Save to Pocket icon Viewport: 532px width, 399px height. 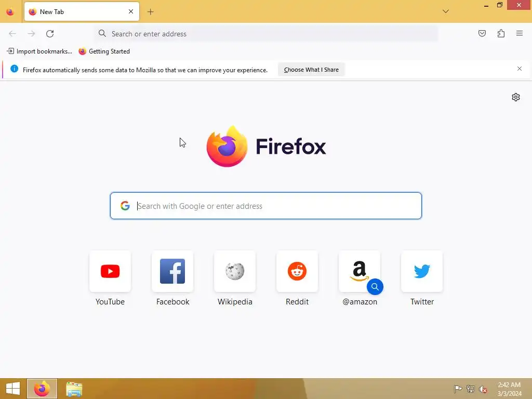pyautogui.click(x=482, y=33)
